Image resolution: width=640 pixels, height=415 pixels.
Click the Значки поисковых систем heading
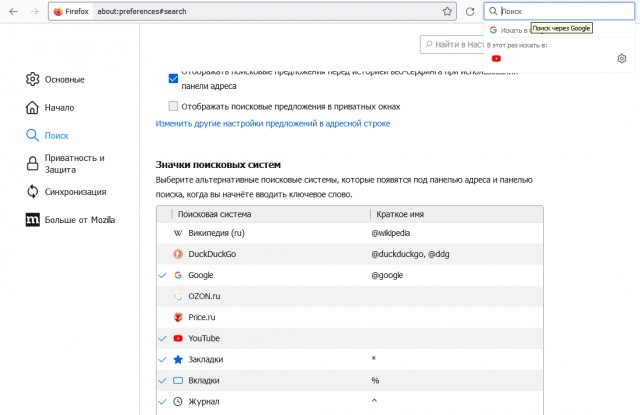pyautogui.click(x=218, y=164)
